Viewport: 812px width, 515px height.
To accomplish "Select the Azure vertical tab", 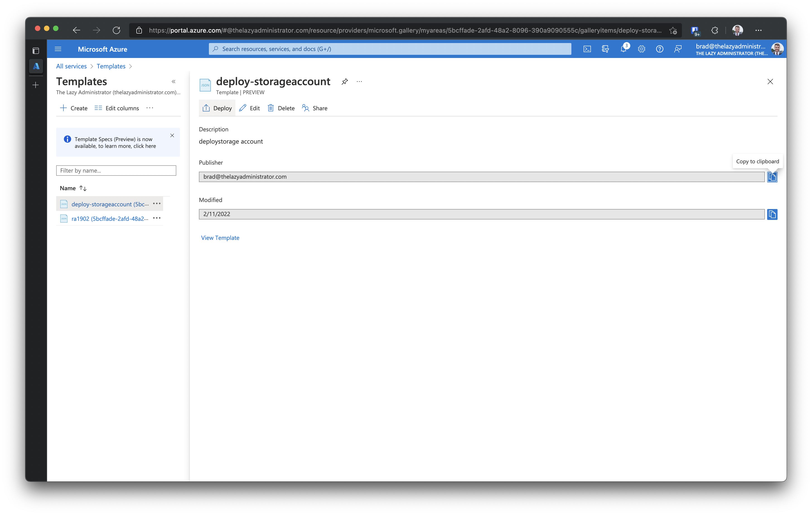I will point(36,66).
